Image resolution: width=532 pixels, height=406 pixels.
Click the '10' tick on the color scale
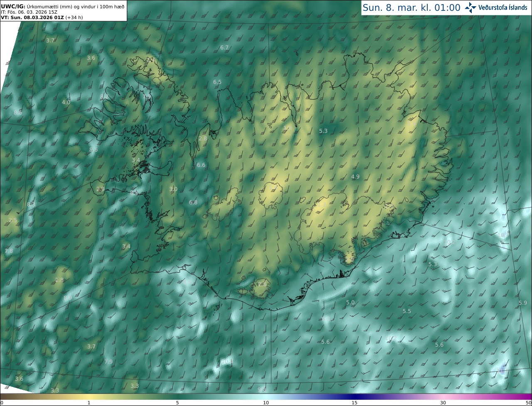point(266,403)
